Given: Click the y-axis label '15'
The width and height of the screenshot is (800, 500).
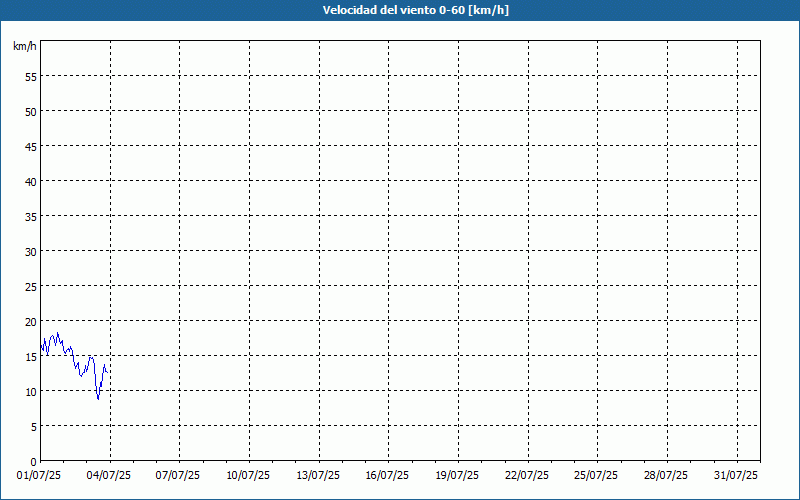Looking at the screenshot, I should [x=31, y=357].
